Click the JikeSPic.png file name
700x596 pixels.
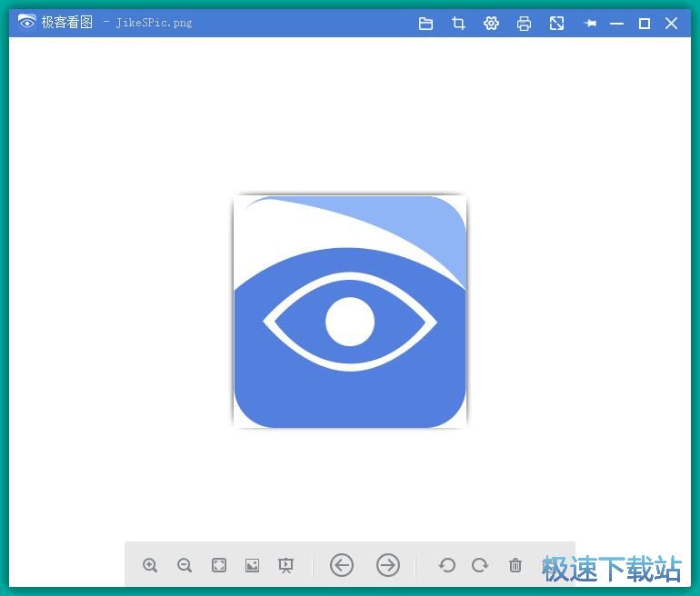[154, 23]
